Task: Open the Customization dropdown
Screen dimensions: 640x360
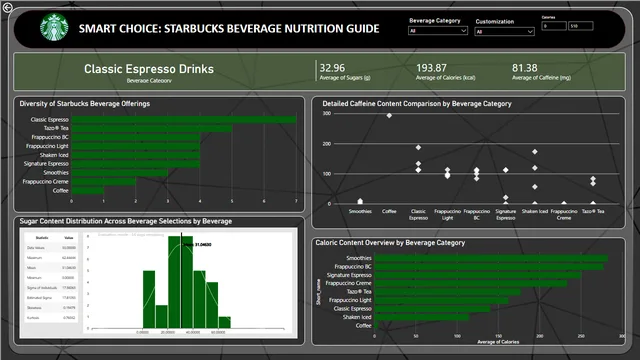Action: tap(504, 31)
